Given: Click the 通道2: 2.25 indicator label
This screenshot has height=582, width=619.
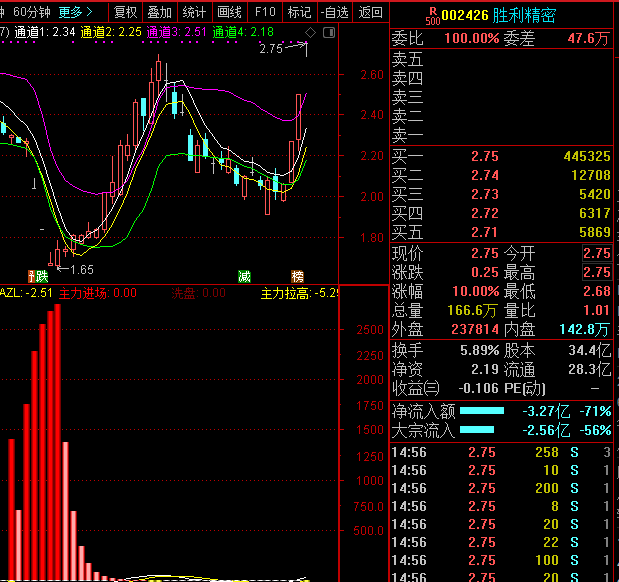Looking at the screenshot, I should pyautogui.click(x=111, y=32).
